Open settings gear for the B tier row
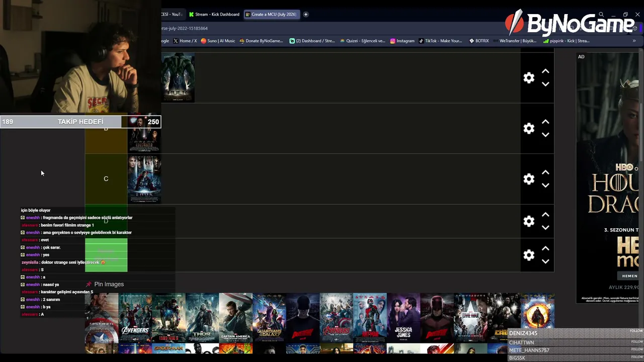This screenshot has width=644, height=362. [x=529, y=129]
